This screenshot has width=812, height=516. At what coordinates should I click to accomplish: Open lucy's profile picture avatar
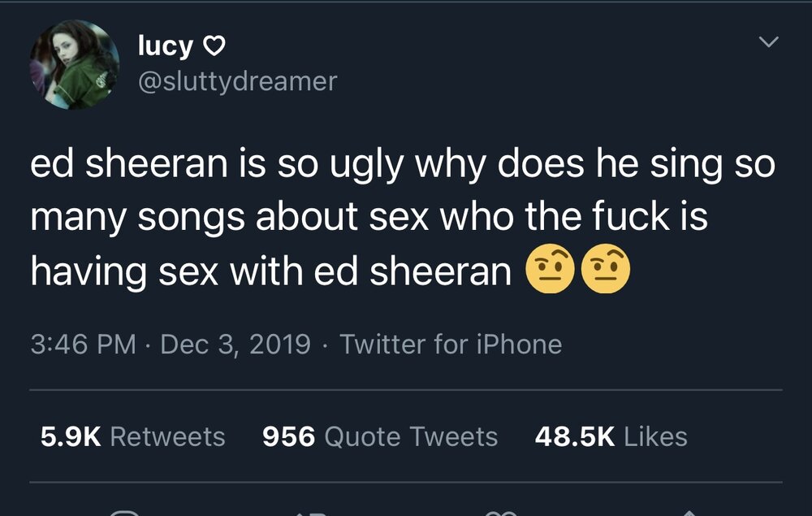[x=75, y=65]
